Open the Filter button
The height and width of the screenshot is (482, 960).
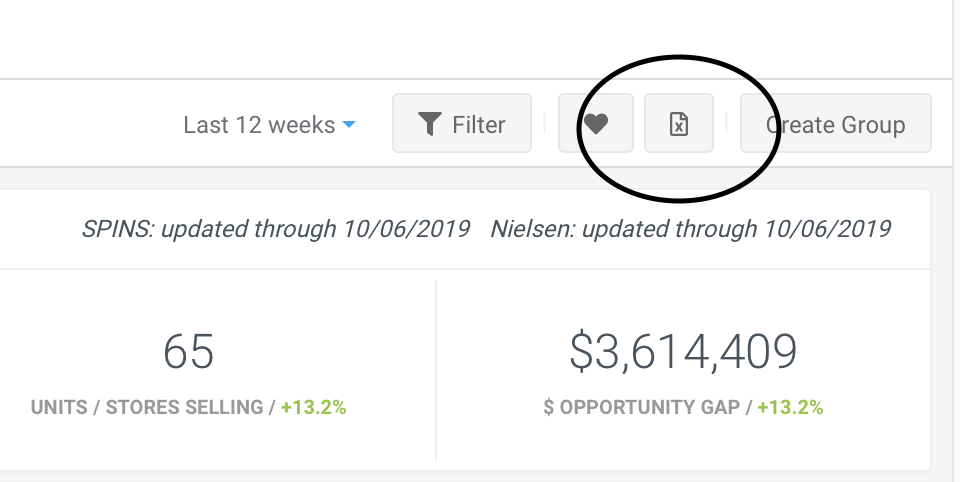pos(462,123)
